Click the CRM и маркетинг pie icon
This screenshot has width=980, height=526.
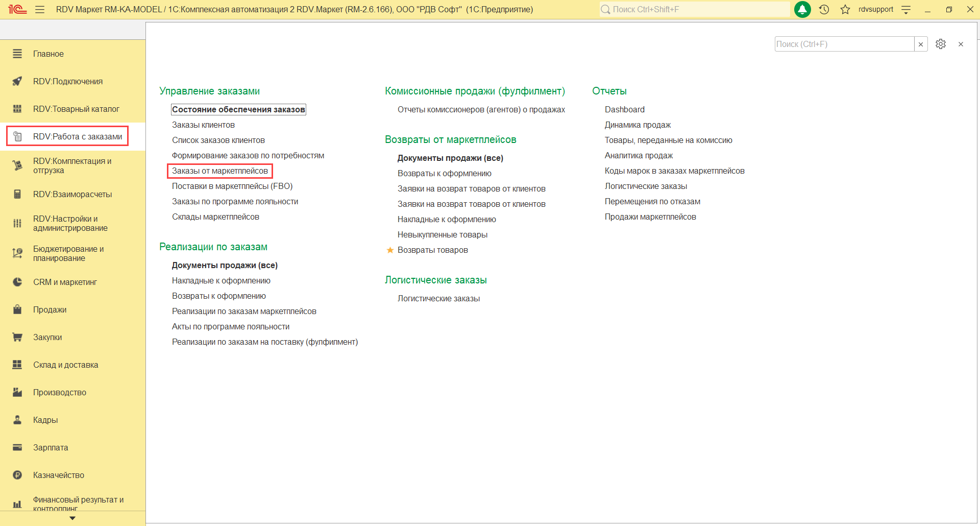(17, 282)
